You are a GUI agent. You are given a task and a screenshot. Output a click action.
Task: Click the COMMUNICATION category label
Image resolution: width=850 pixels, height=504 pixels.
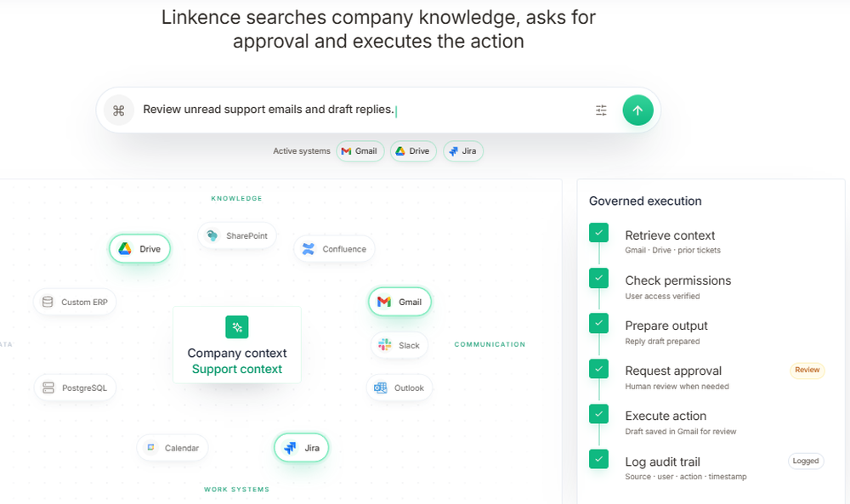[490, 344]
